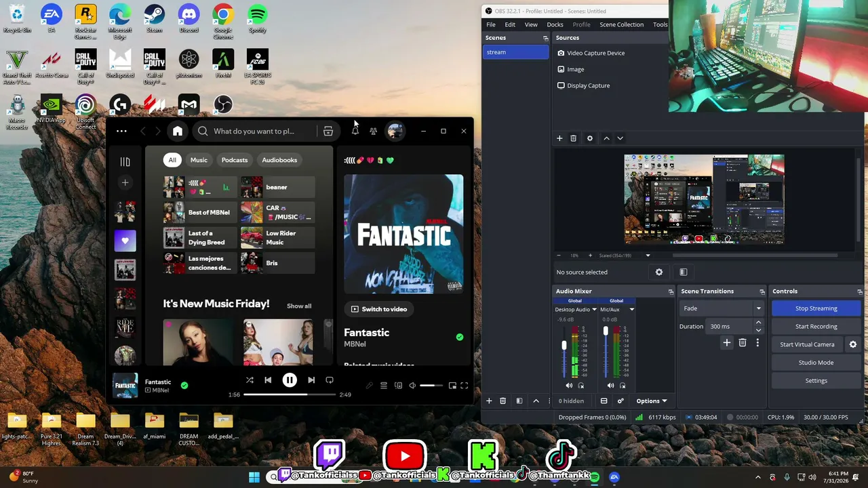Open Spotify profile avatar menu
This screenshot has height=488, width=868.
pos(395,131)
